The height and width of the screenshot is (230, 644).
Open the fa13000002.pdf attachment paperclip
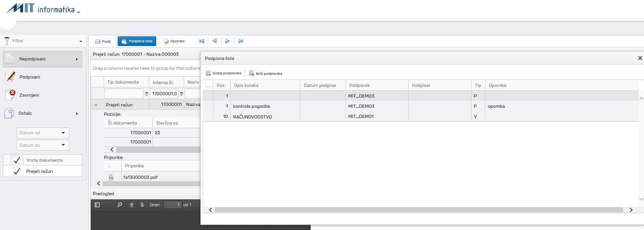pos(111,177)
